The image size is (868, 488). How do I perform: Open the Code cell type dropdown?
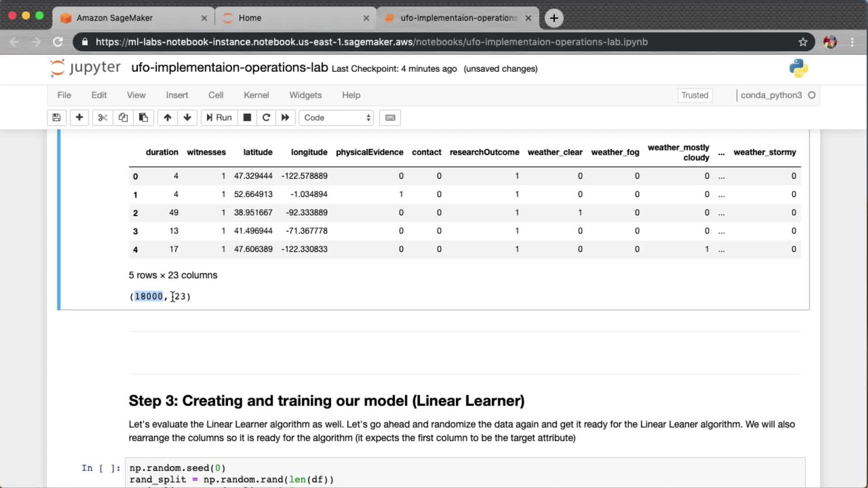336,117
